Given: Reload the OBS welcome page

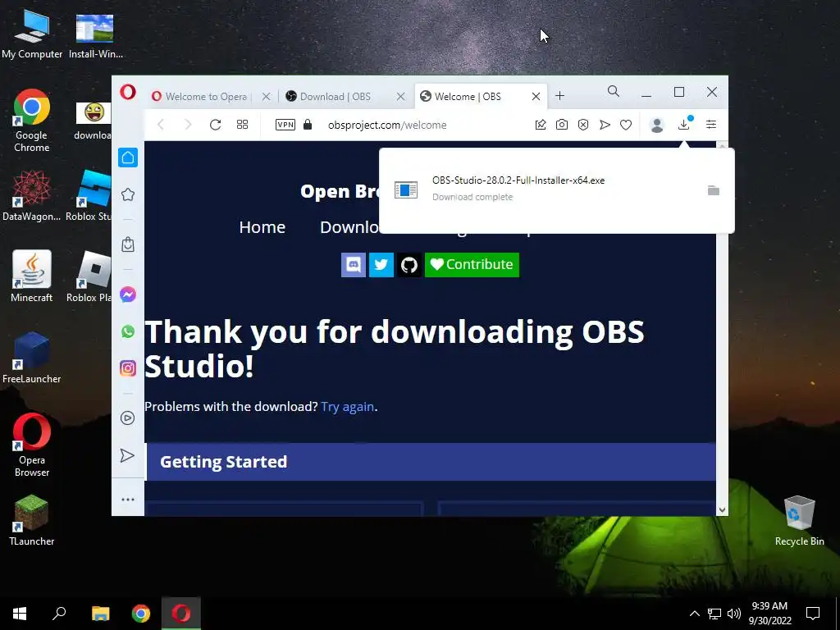Looking at the screenshot, I should (x=216, y=125).
